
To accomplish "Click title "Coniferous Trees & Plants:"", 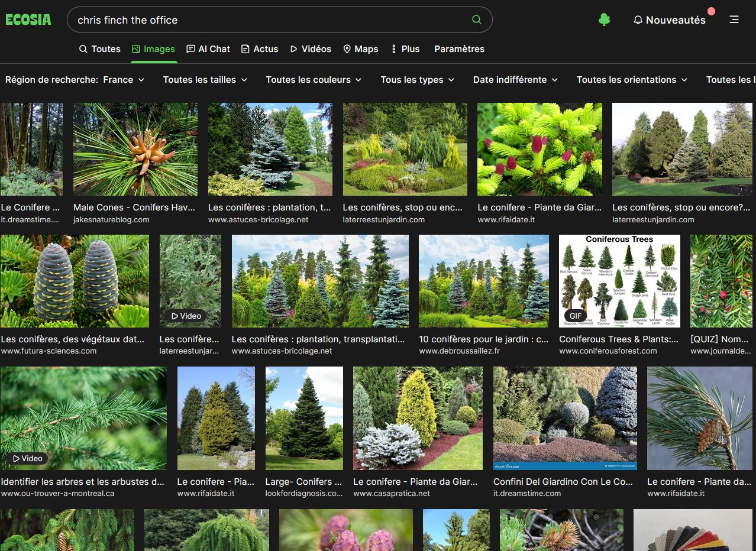I will click(x=619, y=339).
